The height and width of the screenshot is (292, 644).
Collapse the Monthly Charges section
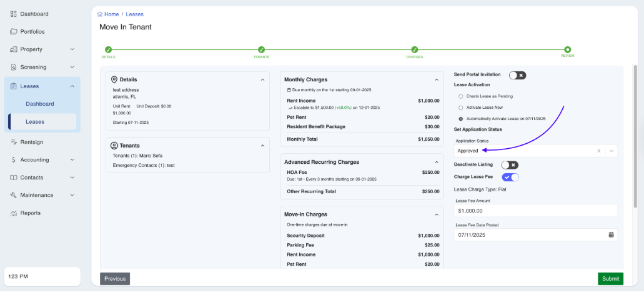tap(437, 79)
